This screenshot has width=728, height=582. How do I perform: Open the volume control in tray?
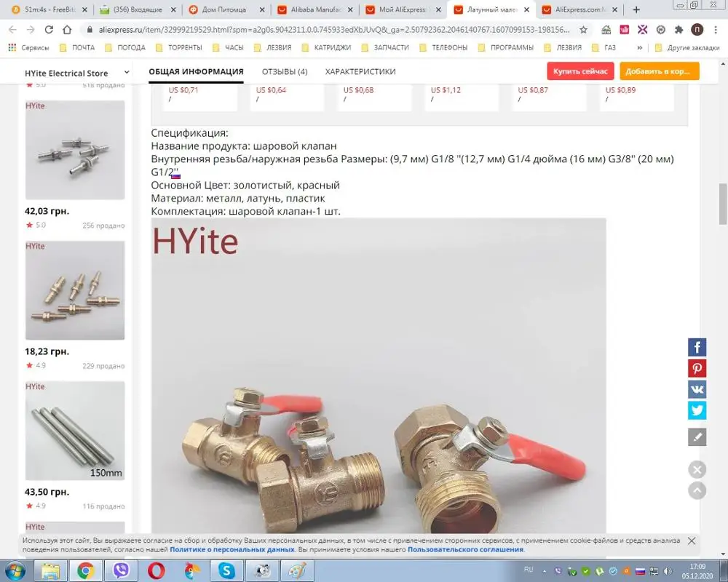[x=668, y=571]
